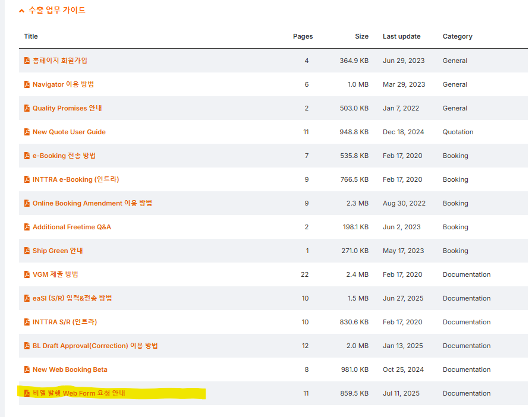
Task: Click the PDF icon beside Navigator 이용 방법
Action: (27, 84)
